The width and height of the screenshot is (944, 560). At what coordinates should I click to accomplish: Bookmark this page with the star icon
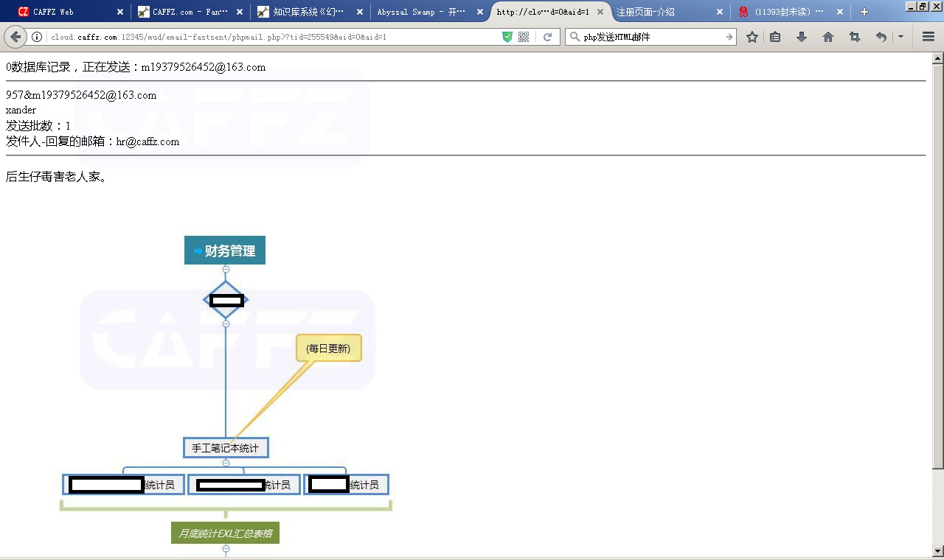(x=752, y=37)
